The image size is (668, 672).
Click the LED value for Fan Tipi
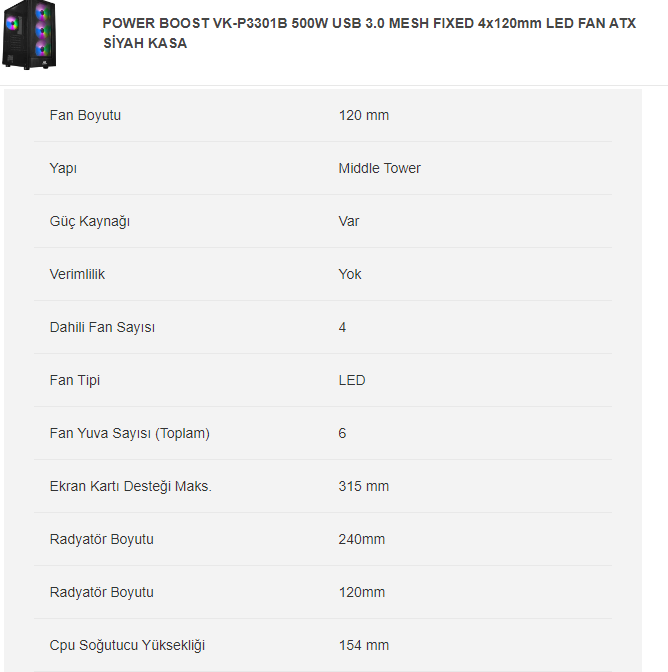[x=352, y=380]
